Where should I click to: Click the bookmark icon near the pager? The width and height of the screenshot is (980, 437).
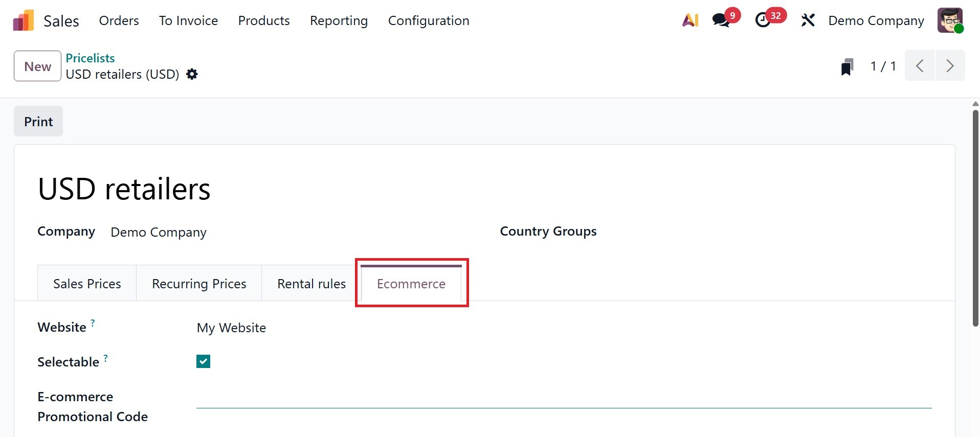click(x=847, y=66)
